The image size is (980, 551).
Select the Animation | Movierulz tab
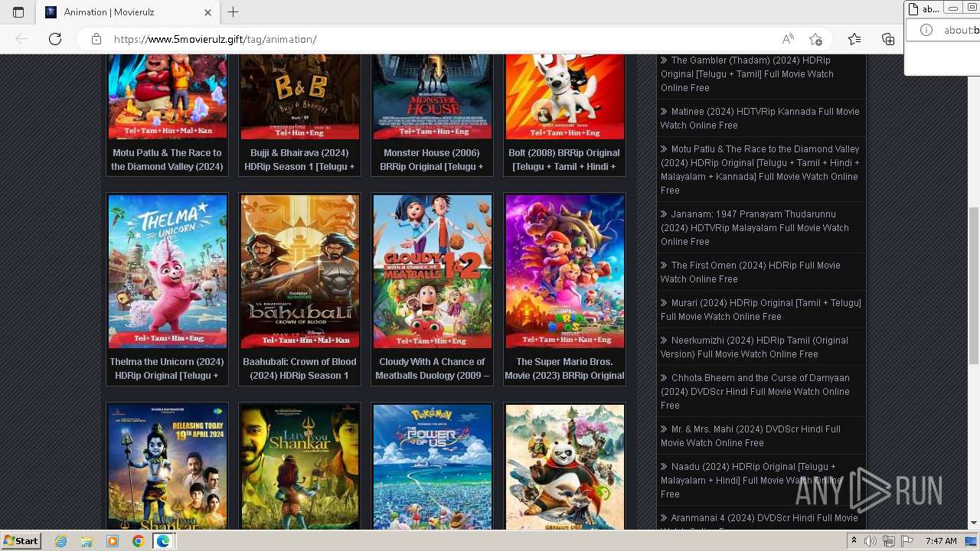pos(127,12)
